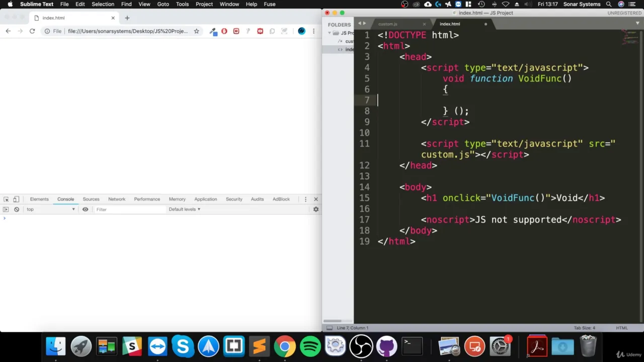Open Time Machine menu bar icon

[481, 4]
